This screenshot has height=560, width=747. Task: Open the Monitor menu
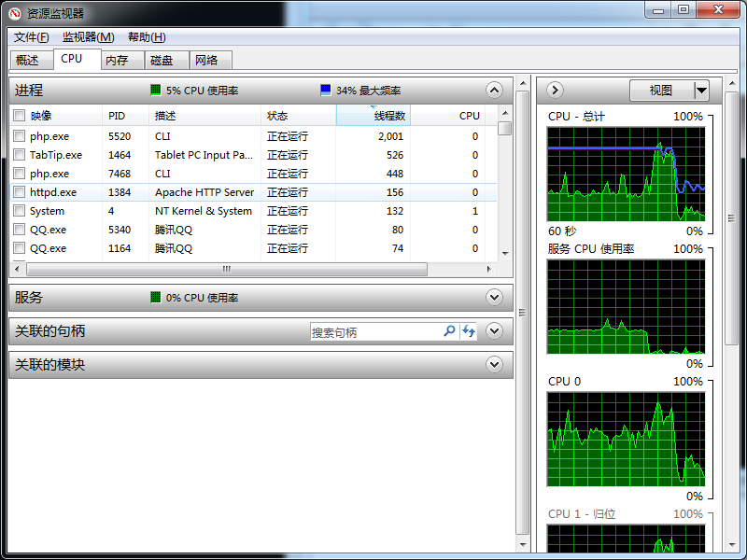[88, 37]
